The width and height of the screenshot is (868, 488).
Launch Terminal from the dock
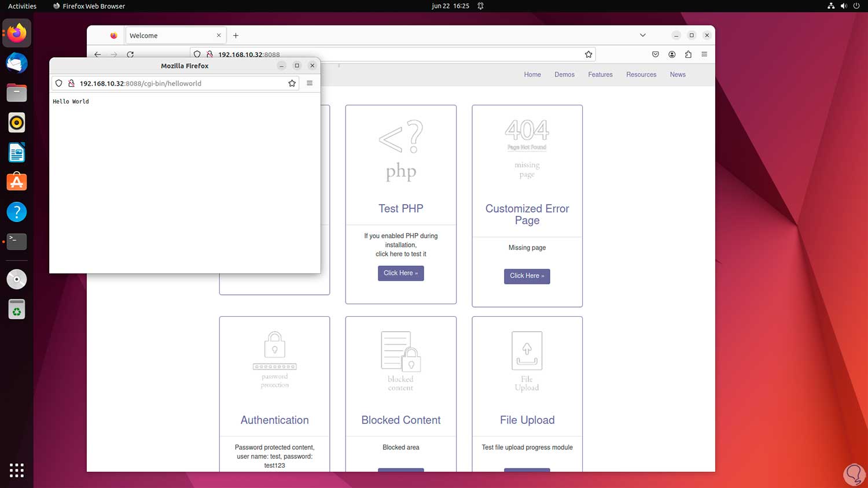17,242
